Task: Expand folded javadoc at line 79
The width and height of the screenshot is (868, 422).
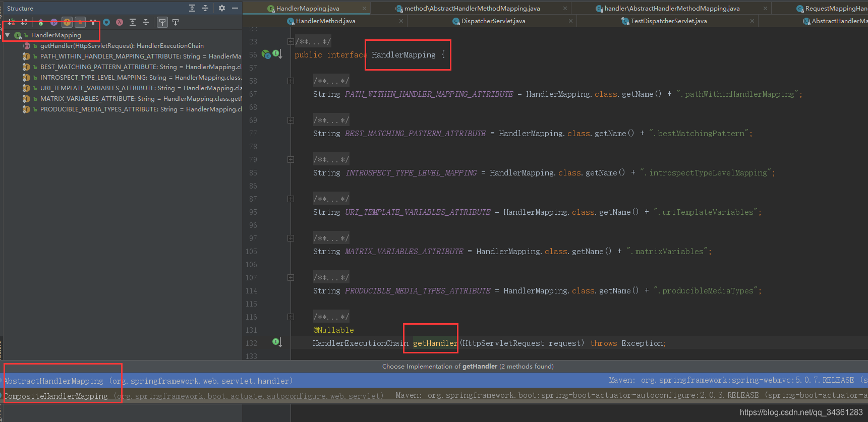Action: tap(291, 159)
